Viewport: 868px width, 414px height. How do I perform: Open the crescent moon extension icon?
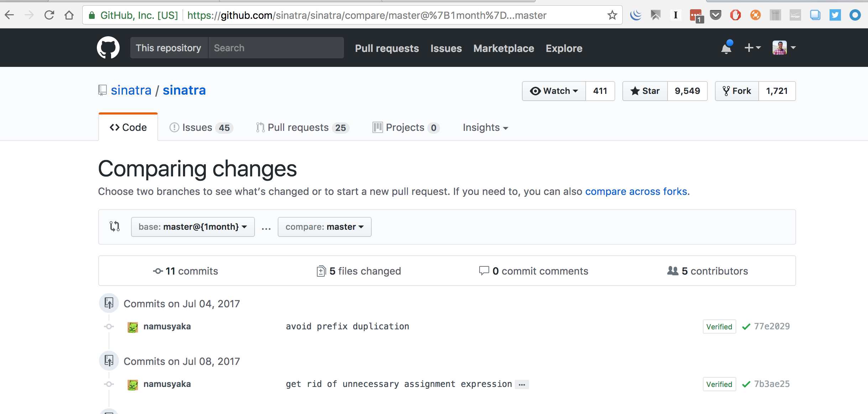click(x=636, y=15)
